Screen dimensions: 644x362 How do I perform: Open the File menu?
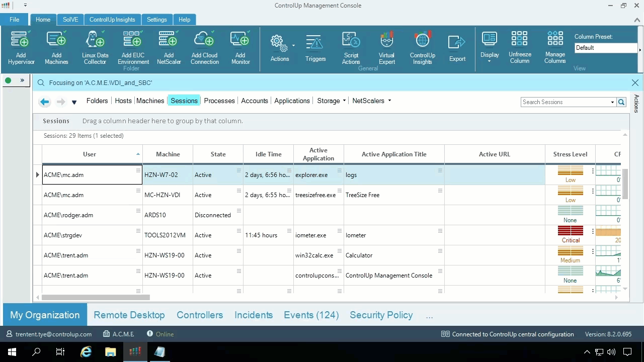(x=15, y=20)
